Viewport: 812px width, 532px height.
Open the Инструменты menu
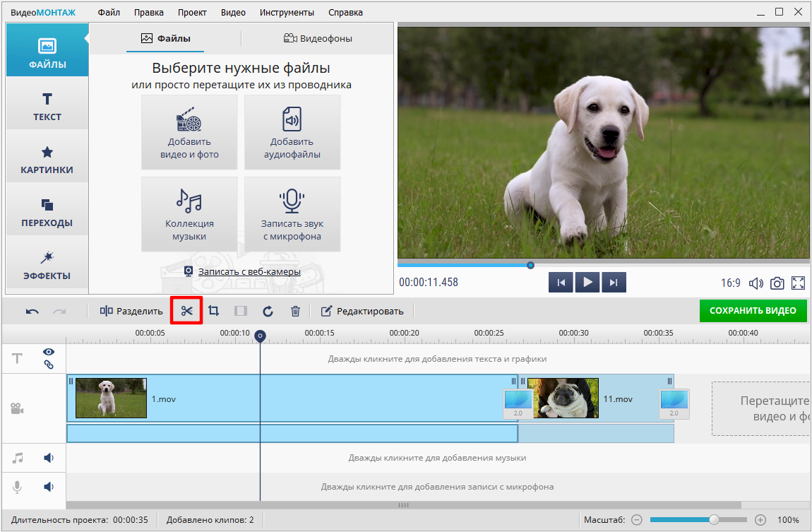(287, 13)
